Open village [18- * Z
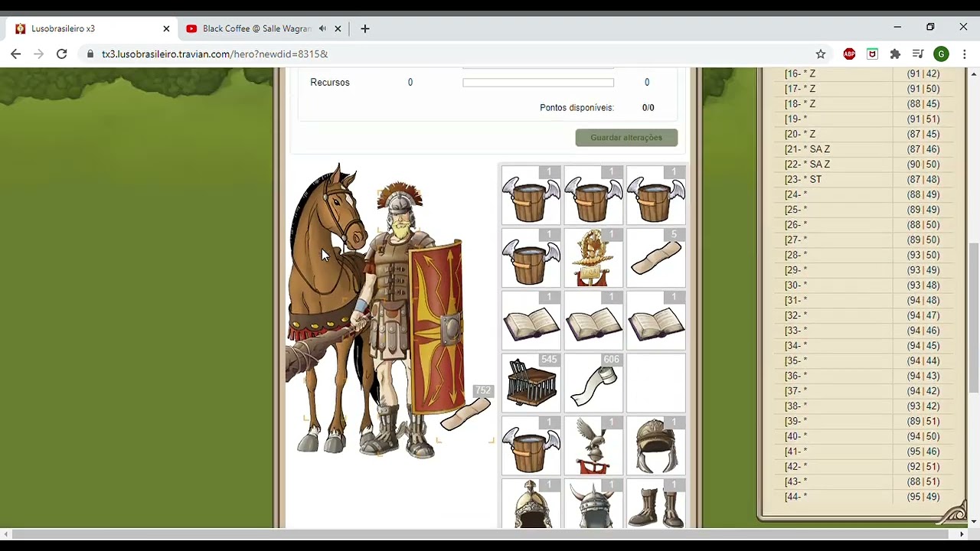The height and width of the screenshot is (551, 980). (800, 104)
